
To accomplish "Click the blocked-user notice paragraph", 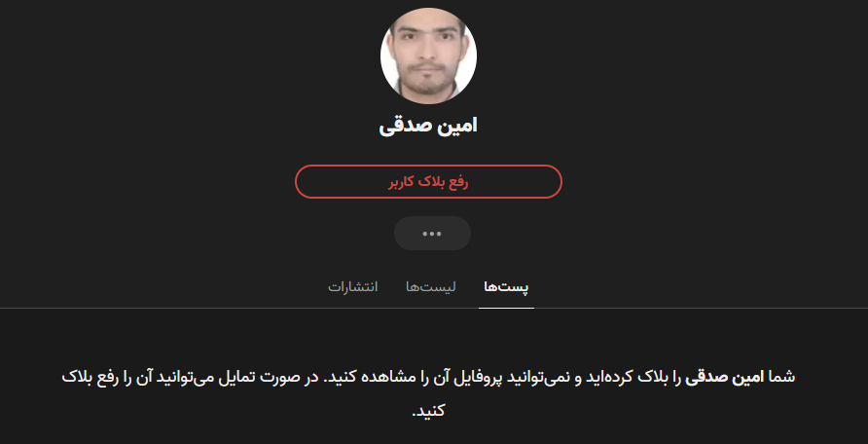I will pyautogui.click(x=428, y=393).
